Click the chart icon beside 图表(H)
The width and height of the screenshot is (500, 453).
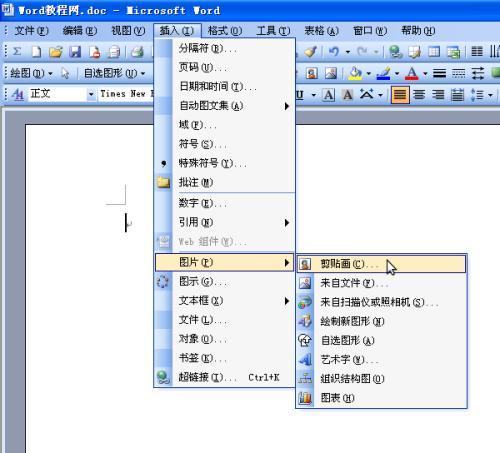tap(305, 398)
